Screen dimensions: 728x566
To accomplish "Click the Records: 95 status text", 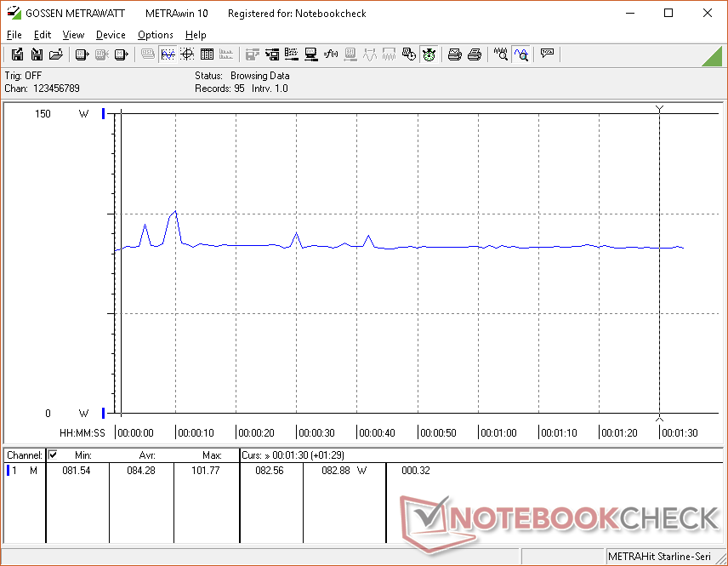I will (x=219, y=89).
